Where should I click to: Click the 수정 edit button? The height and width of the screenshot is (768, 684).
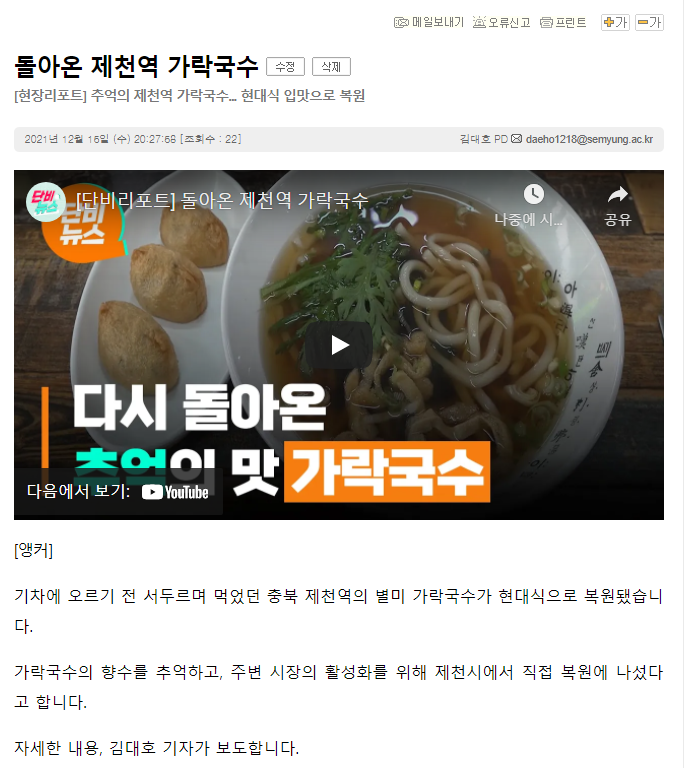click(x=285, y=67)
